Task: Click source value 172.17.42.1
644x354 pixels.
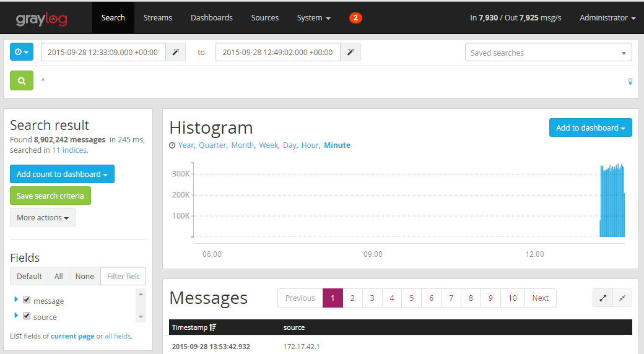Action: coord(302,347)
